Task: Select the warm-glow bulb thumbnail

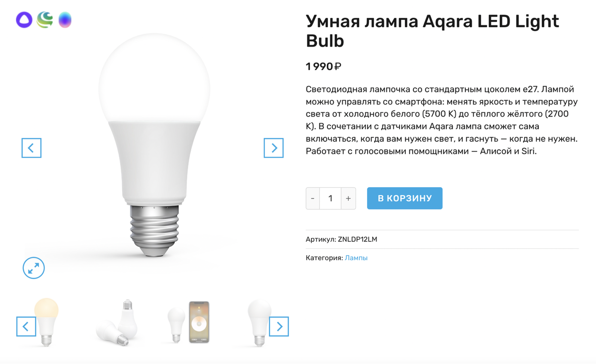Action: click(46, 322)
